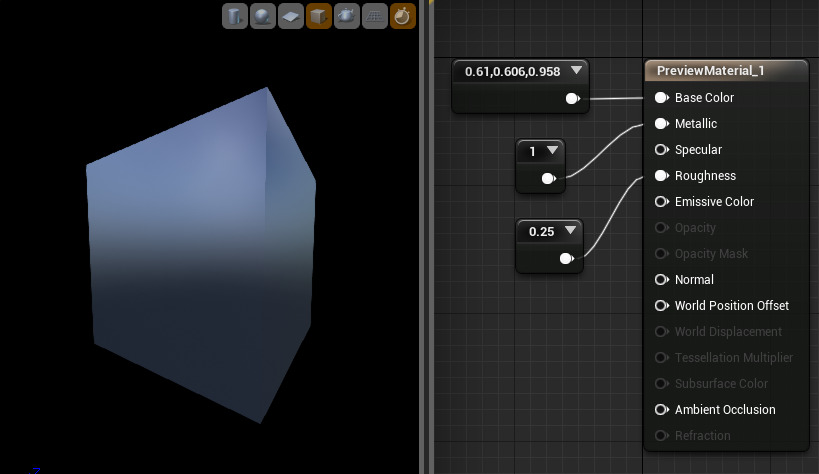Toggle the preview grid icon
Screen dimensions: 819x474
(x=375, y=16)
